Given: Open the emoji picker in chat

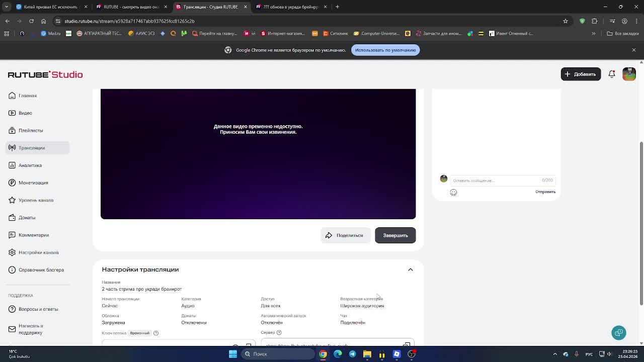Looking at the screenshot, I should coord(453,192).
